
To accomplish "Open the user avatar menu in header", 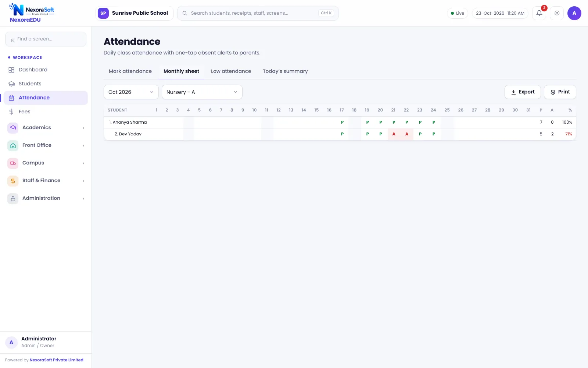I will coord(574,13).
